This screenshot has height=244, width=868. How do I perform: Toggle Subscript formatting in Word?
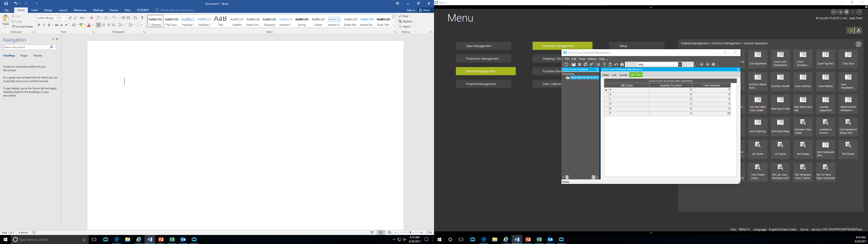(62, 25)
